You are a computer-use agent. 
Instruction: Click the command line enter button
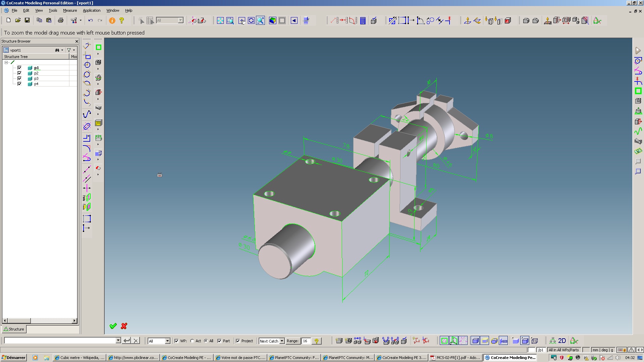tap(126, 341)
